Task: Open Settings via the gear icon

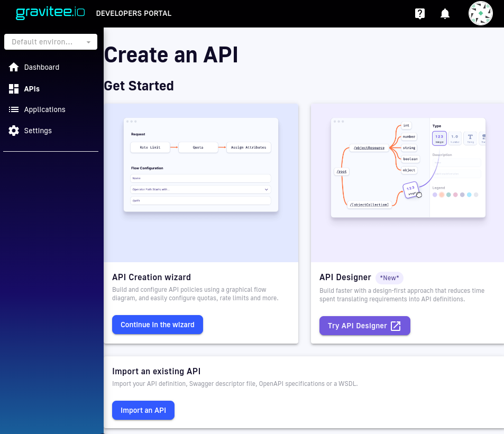Action: 13,131
